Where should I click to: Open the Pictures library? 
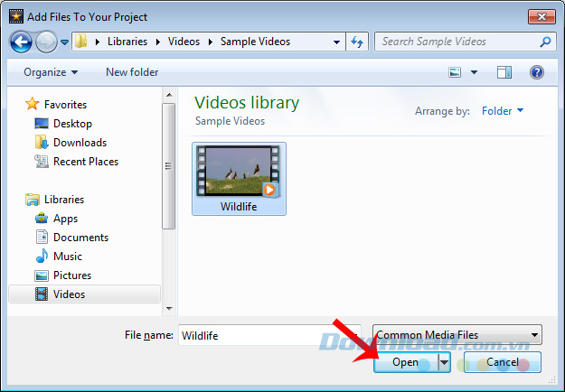tap(72, 275)
